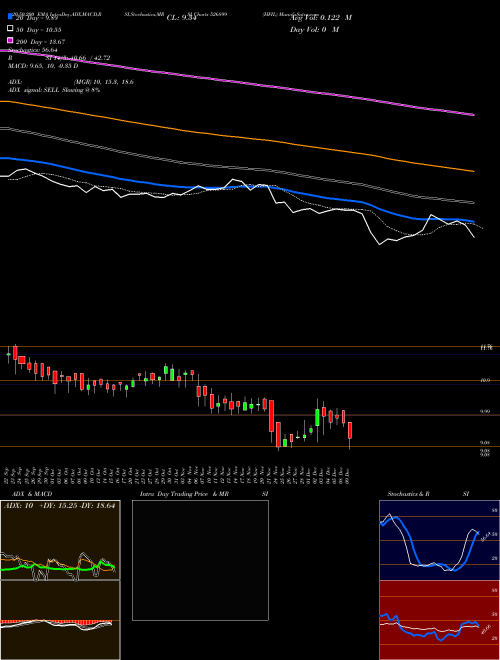
Task: Click the tall green candlestick near 9.99 level
Action: pos(317,418)
